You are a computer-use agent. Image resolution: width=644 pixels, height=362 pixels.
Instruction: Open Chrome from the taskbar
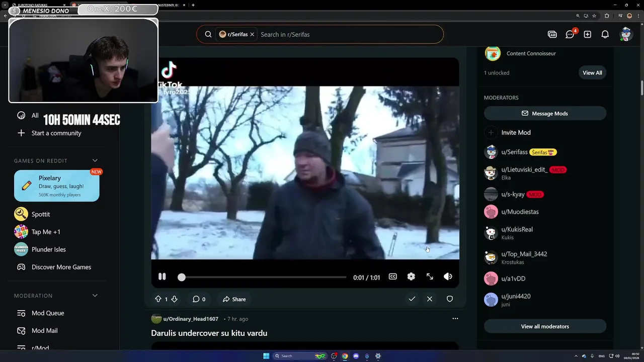(x=345, y=356)
